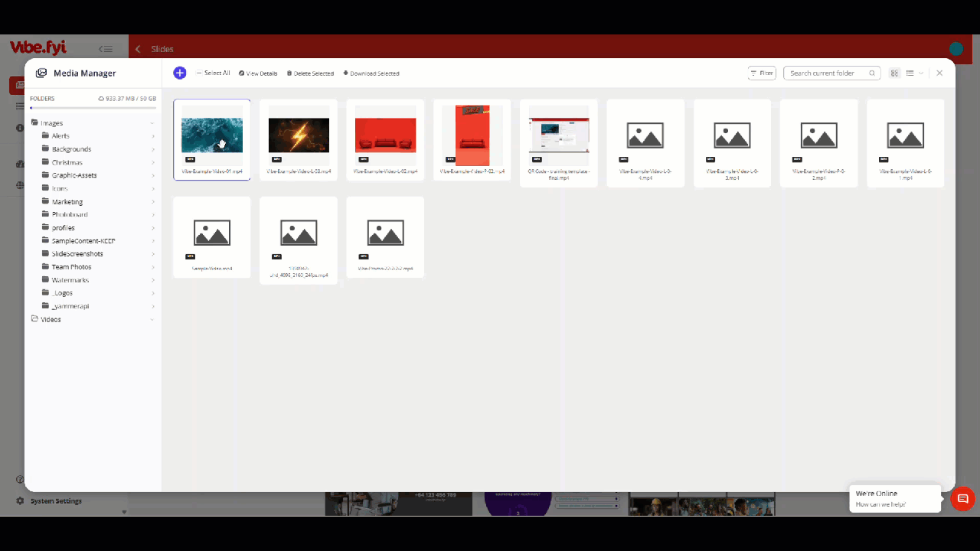Open the view options dropdown arrow
The height and width of the screenshot is (551, 980).
[x=921, y=73]
